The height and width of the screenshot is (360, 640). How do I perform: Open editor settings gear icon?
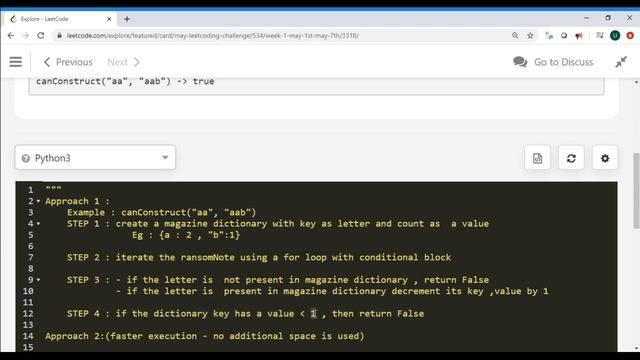pyautogui.click(x=605, y=158)
